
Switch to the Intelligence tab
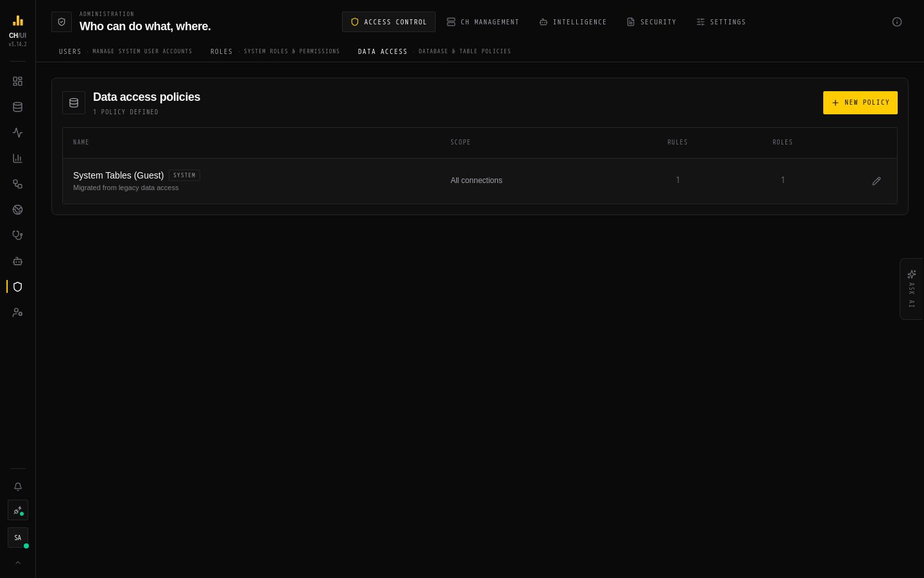tap(573, 22)
